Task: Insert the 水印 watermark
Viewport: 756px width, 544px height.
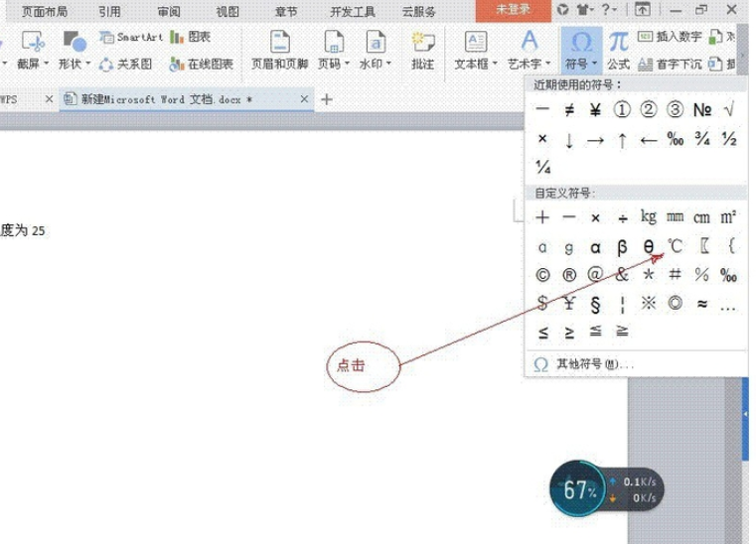Action: [x=376, y=50]
